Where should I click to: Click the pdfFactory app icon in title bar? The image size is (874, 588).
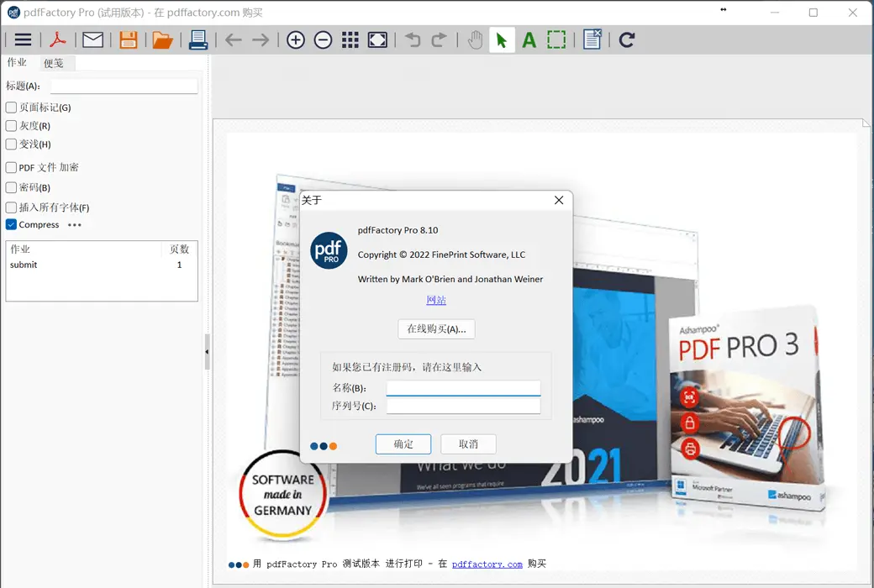pyautogui.click(x=13, y=13)
